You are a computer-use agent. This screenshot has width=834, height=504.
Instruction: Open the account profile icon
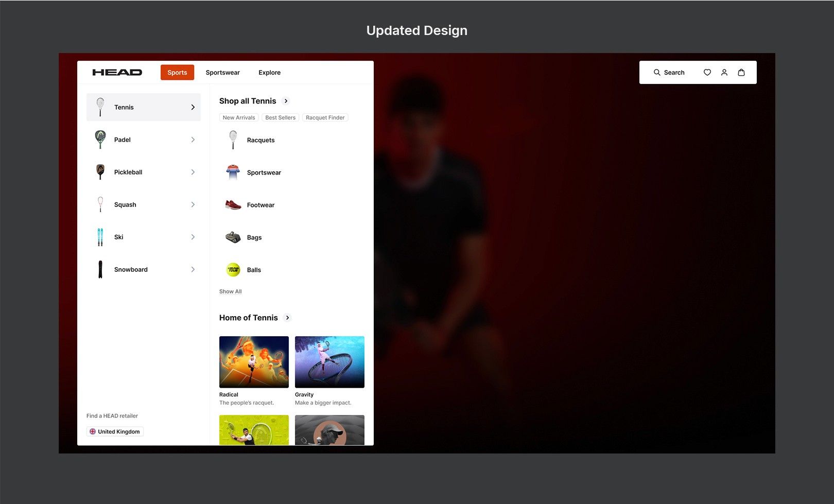[724, 73]
